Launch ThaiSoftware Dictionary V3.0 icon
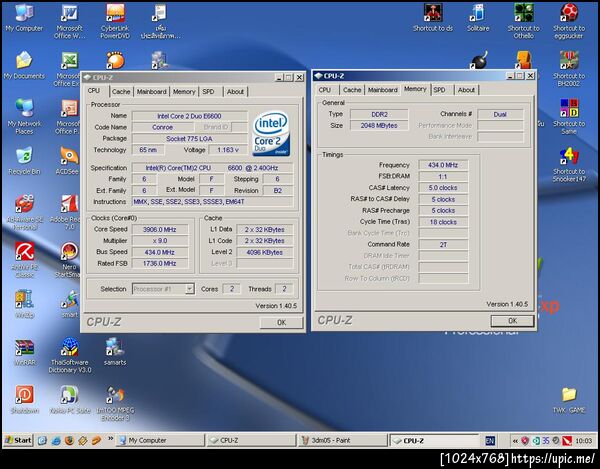The height and width of the screenshot is (469, 600). (x=70, y=348)
